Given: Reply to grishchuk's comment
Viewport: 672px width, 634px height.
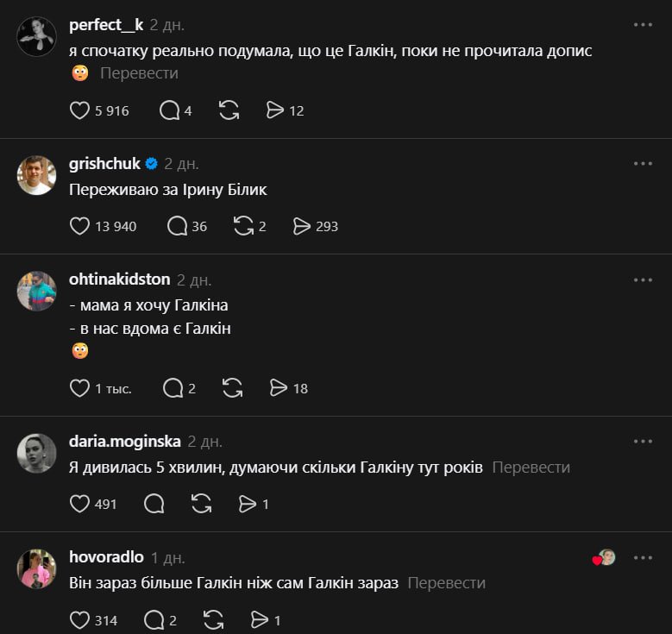Looking at the screenshot, I should click(177, 226).
